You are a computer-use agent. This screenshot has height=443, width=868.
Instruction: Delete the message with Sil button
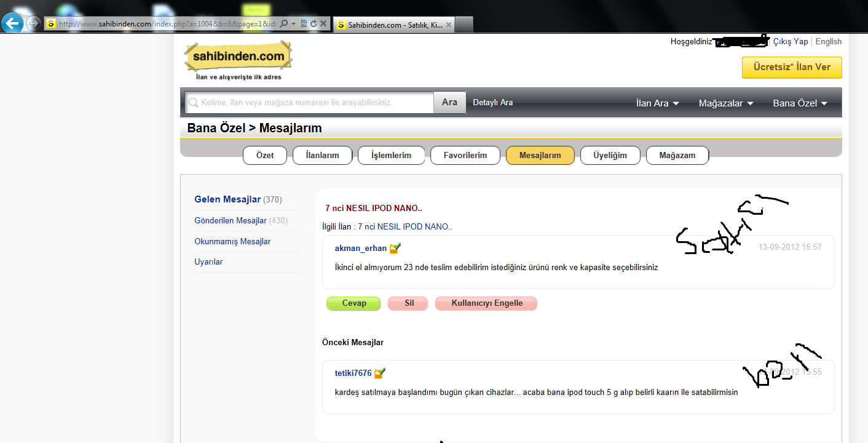click(x=409, y=303)
